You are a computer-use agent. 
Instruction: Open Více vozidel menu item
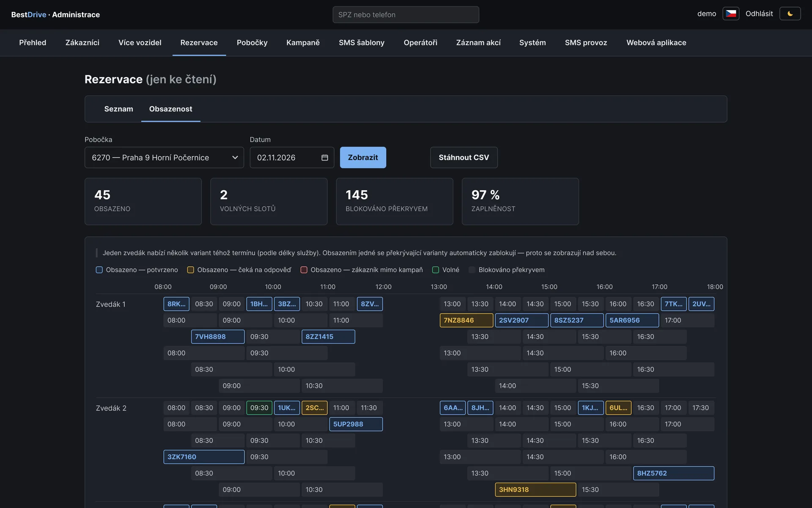140,43
